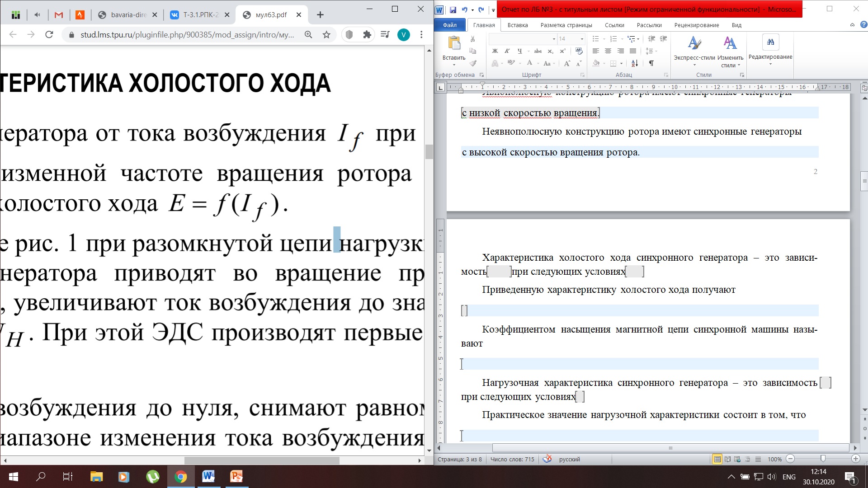Click the Express Styles (Экспресс-стили) icon
868x488 pixels.
coord(694,43)
